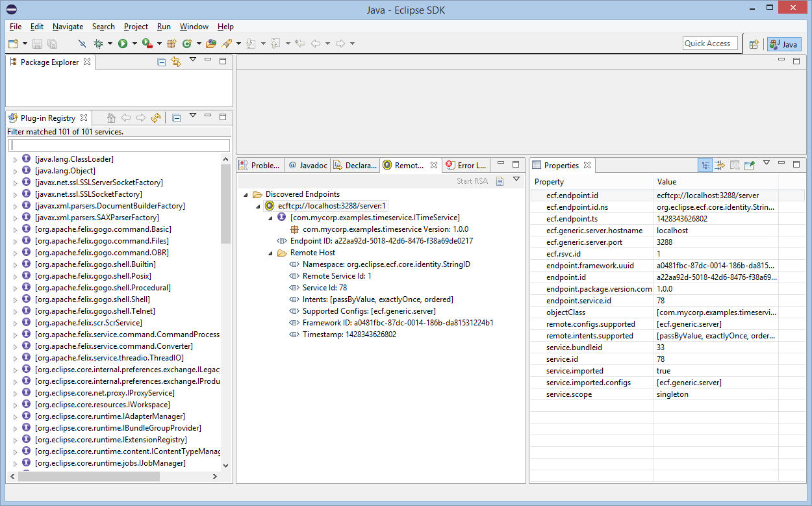Refresh the Plug-in Registry view
This screenshot has height=506, width=812.
156,118
